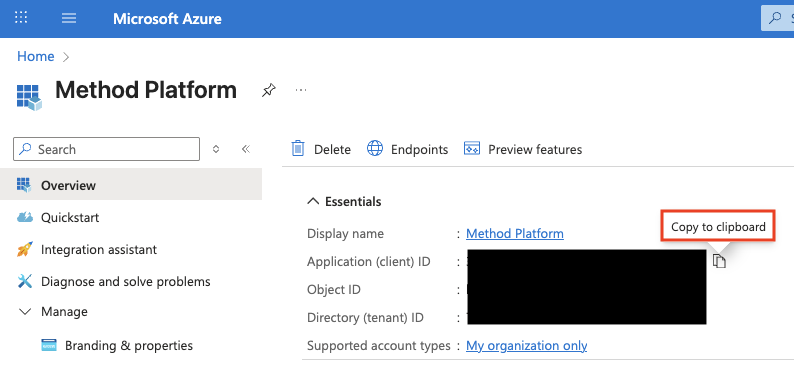Viewport: 794px width, 366px height.
Task: Select Overview in the sidebar
Action: (x=131, y=185)
